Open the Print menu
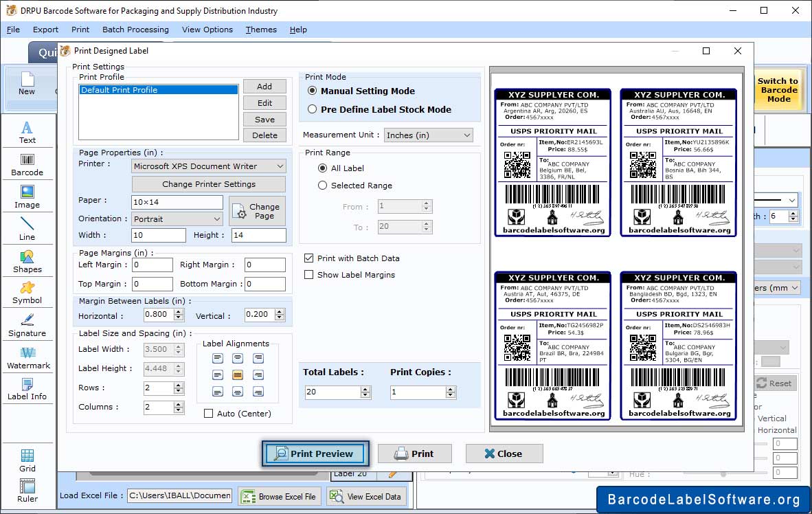Image resolution: width=812 pixels, height=514 pixels. 80,30
